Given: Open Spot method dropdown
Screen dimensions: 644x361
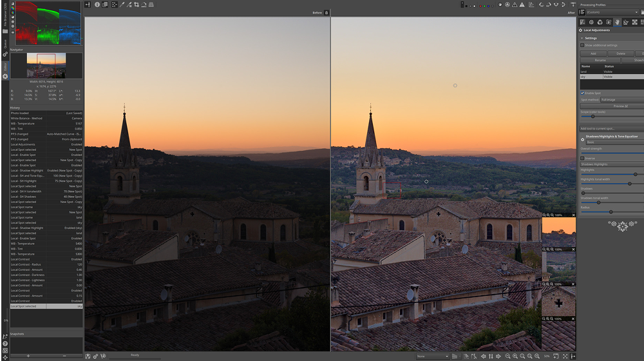Looking at the screenshot, I should (622, 99).
